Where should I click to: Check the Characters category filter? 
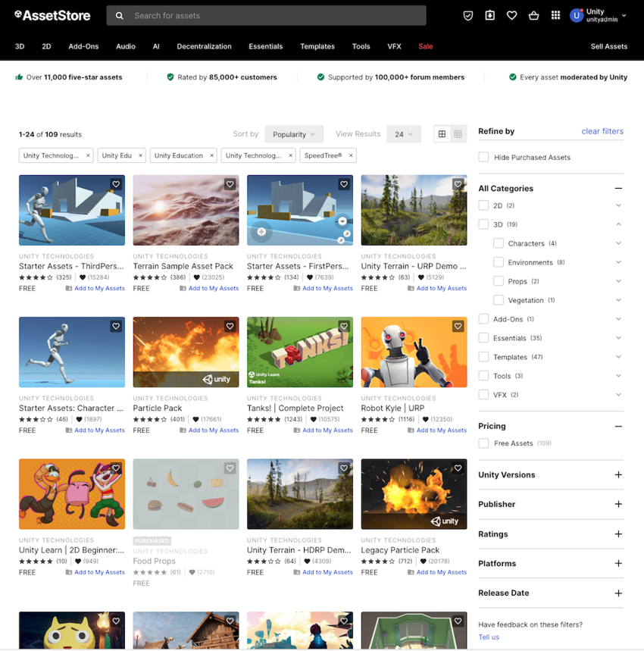(x=497, y=243)
